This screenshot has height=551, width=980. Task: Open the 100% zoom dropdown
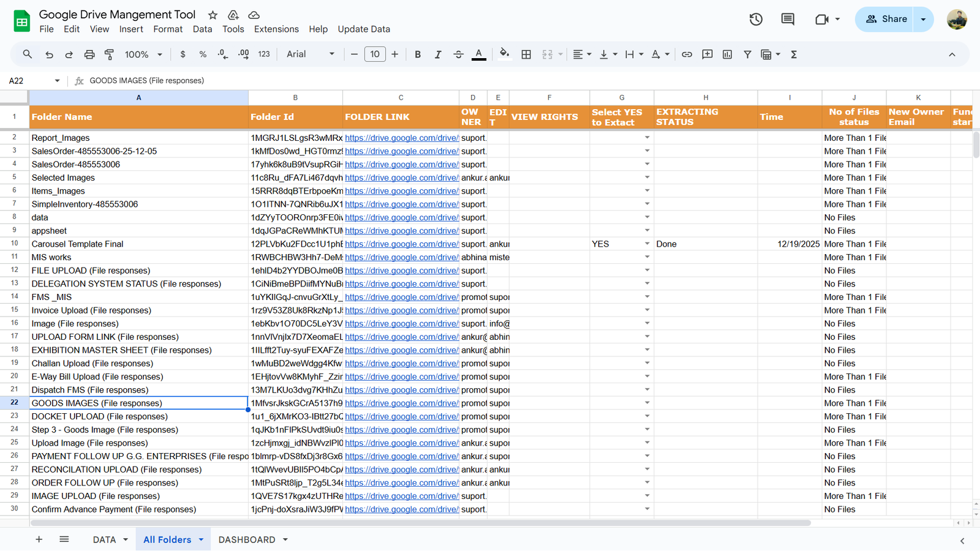pos(143,54)
